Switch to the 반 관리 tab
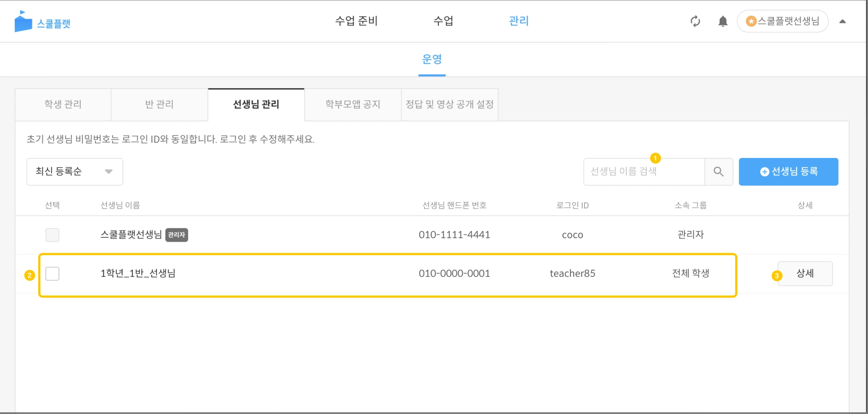Viewport: 868px width, 414px height. pos(159,105)
